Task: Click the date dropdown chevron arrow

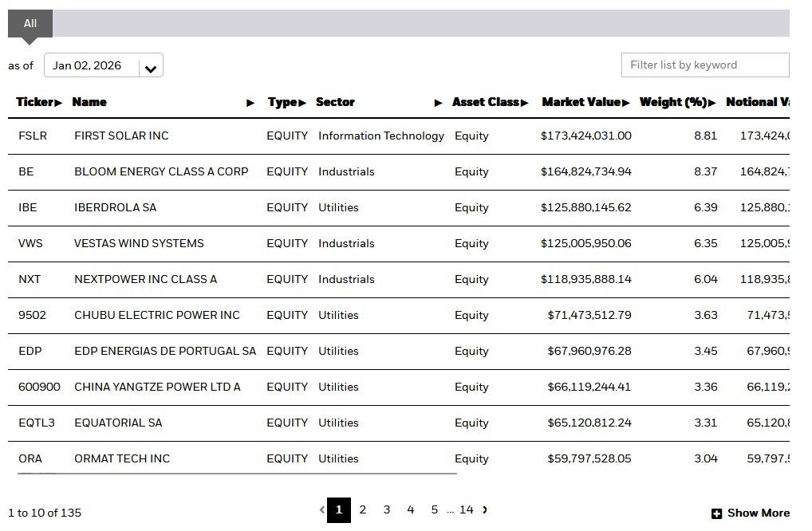Action: tap(150, 69)
